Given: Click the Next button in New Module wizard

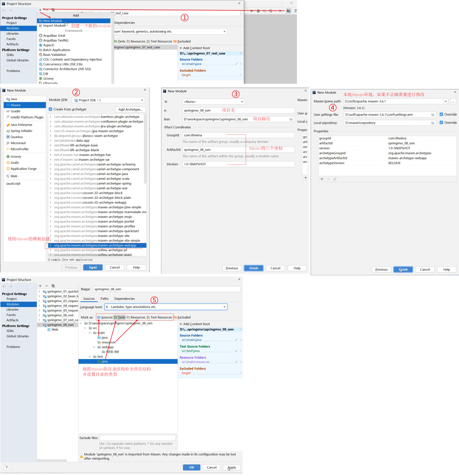Looking at the screenshot, I should pyautogui.click(x=93, y=267).
